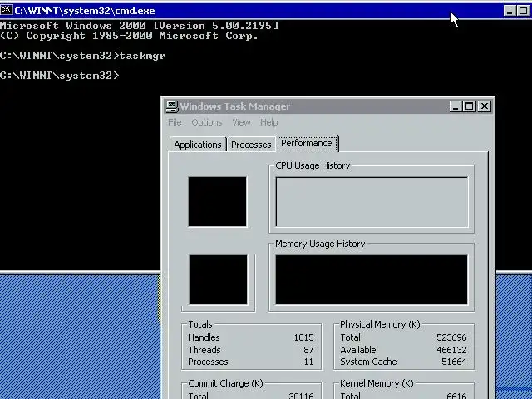The width and height of the screenshot is (532, 399).
Task: Click the Microsoft copyright line in cmd
Action: click(130, 36)
